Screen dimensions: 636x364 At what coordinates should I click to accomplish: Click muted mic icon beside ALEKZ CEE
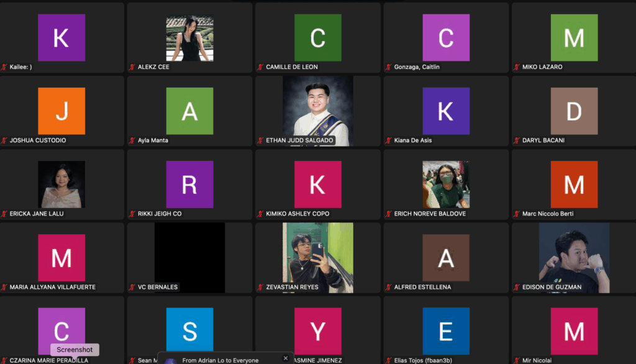[132, 67]
